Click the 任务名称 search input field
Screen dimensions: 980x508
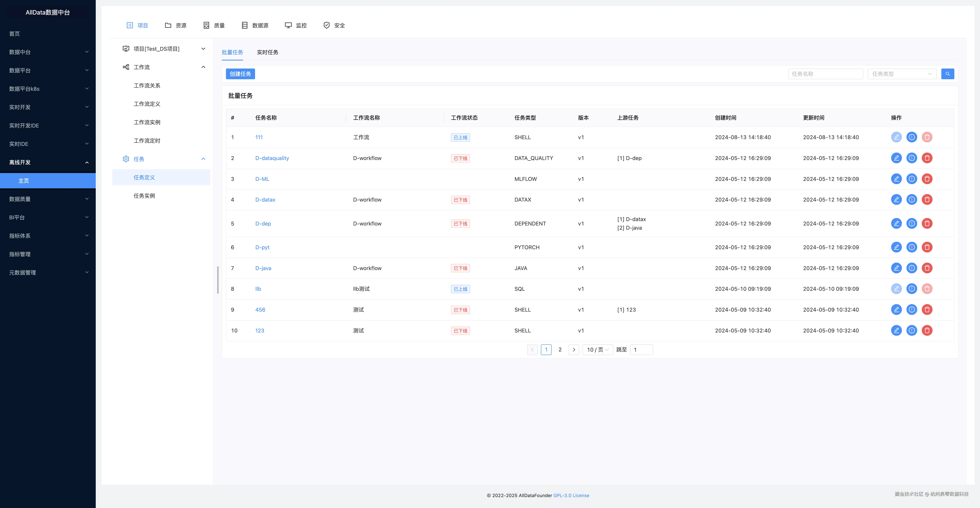(825, 74)
